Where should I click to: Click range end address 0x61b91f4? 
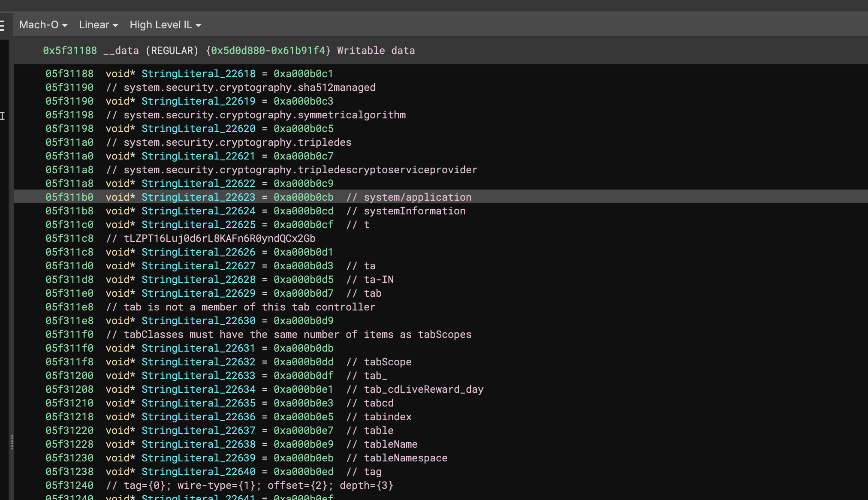(298, 51)
